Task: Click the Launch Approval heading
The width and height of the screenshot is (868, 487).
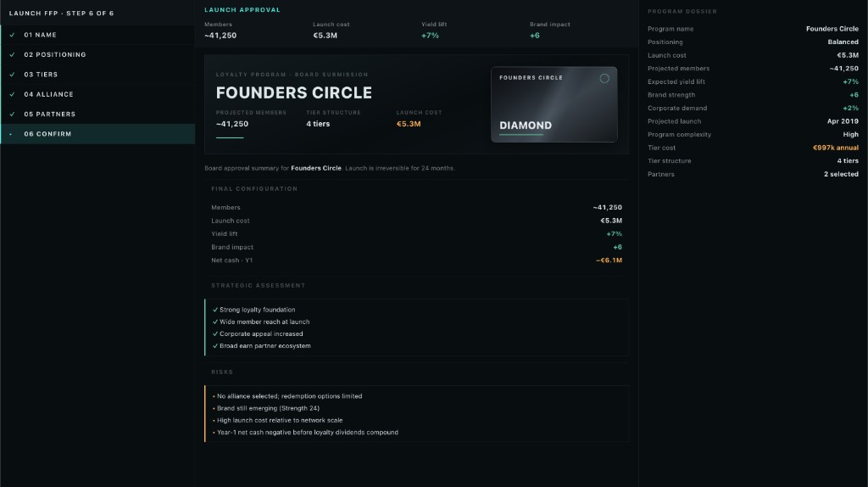Action: point(242,10)
